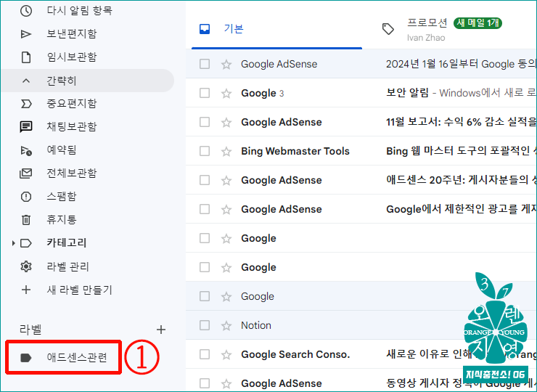Viewport: 537px width, 392px height.
Task: Click the 기본 inbox tab icon
Action: [205, 29]
